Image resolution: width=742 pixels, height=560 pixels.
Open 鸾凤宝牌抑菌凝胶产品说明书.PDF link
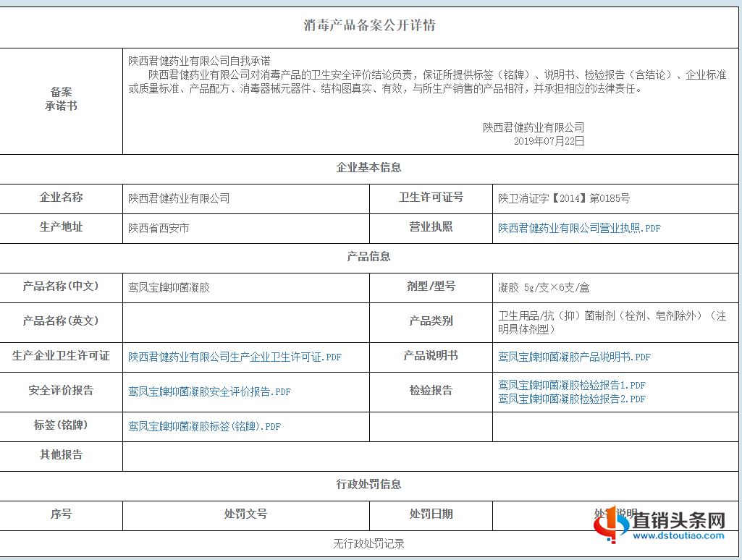[574, 357]
